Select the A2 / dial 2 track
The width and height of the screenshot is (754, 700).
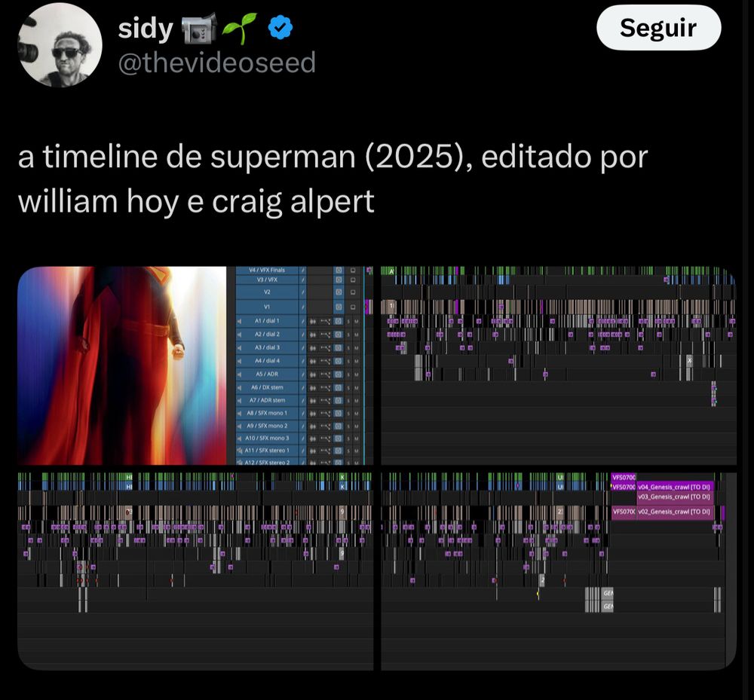267,335
